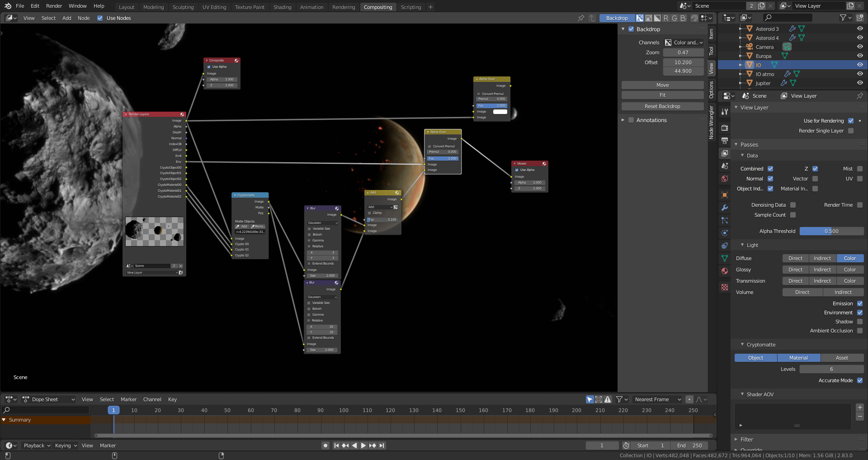This screenshot has width=868, height=460.
Task: Uncheck the Backdrop panel checkbox
Action: [631, 29]
